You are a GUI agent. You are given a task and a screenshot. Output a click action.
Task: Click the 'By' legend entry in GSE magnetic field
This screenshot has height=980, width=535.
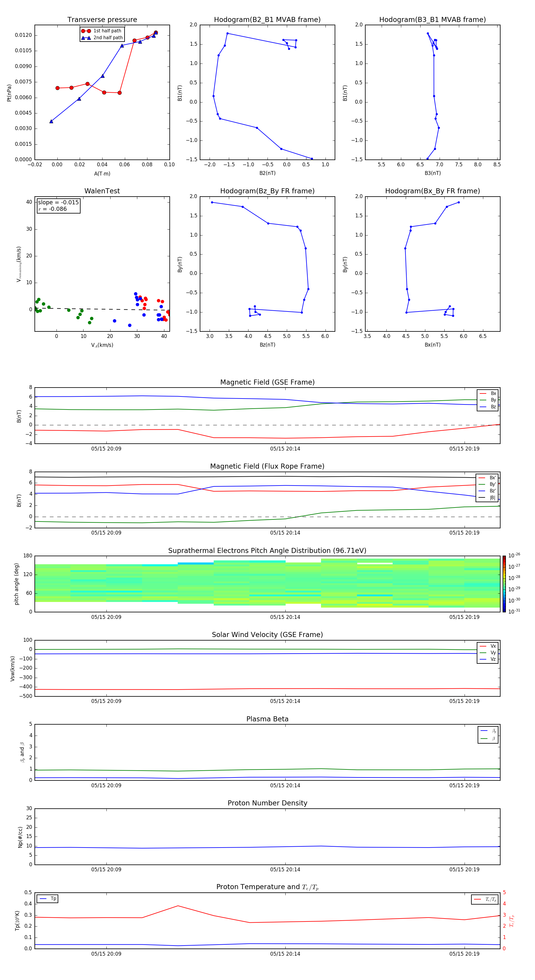click(488, 400)
